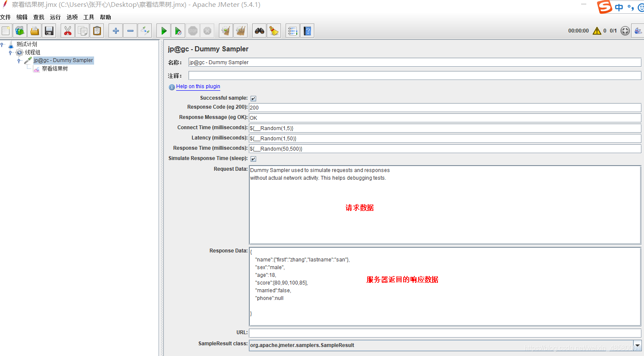The image size is (644, 356).
Task: Open the 编辑 menu
Action: [x=22, y=17]
